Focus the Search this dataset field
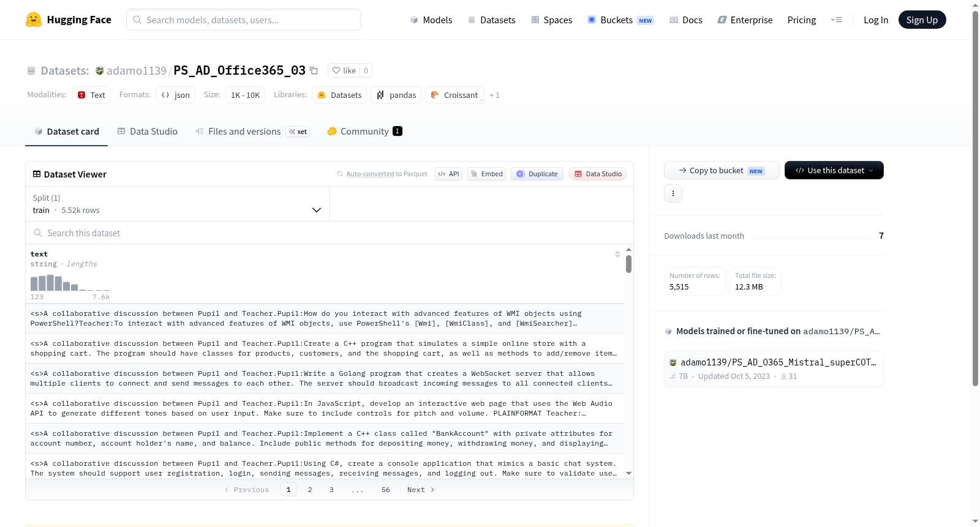Viewport: 980px width, 527px height. 330,233
